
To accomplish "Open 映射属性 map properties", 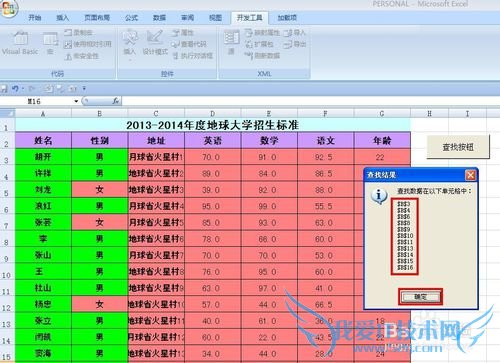I will click(x=262, y=33).
